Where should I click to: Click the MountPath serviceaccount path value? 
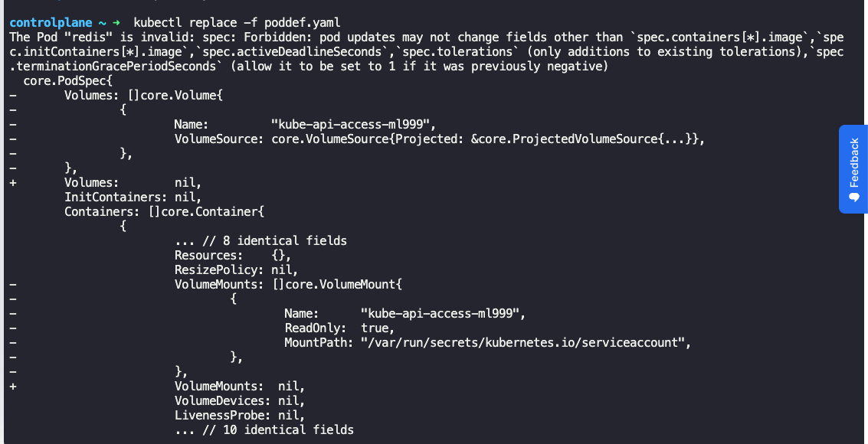point(525,342)
